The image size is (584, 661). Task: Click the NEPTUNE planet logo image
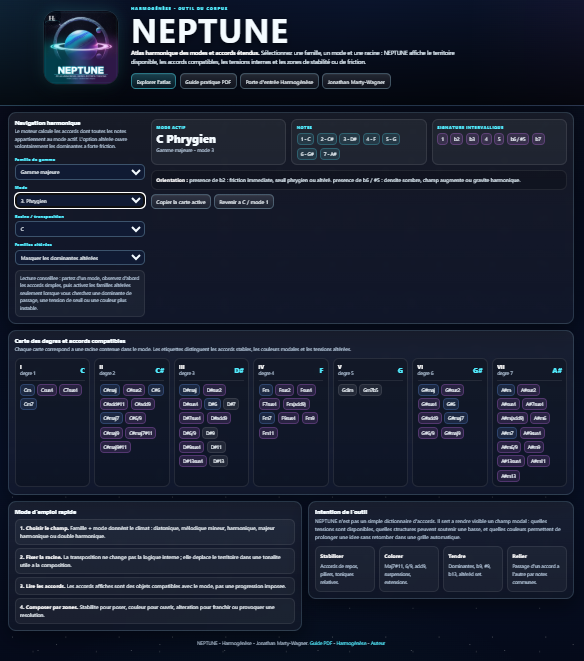pyautogui.click(x=81, y=47)
